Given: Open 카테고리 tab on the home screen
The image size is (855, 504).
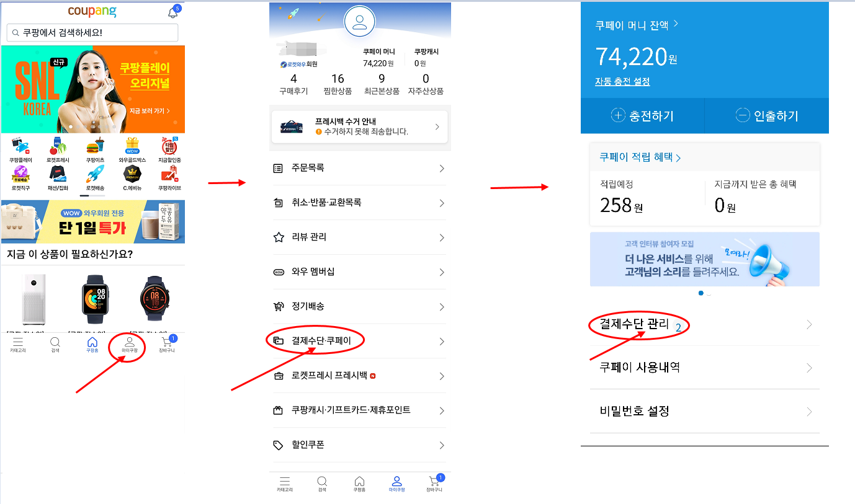Looking at the screenshot, I should click(18, 345).
